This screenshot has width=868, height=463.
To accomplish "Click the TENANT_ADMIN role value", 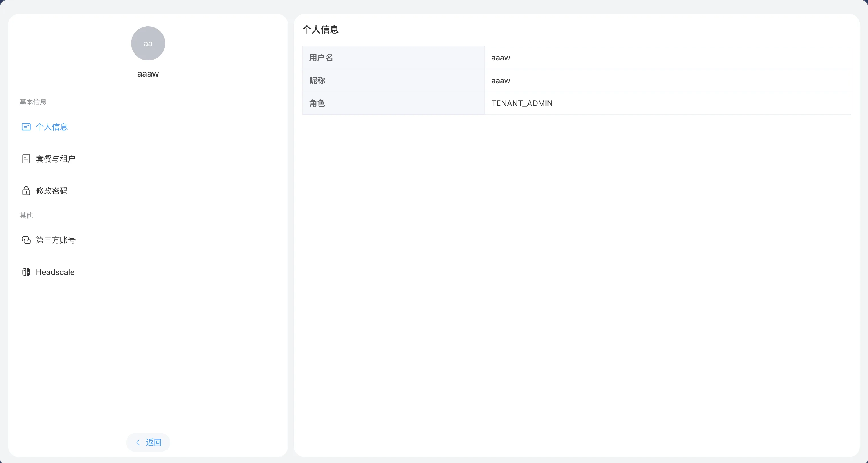I will [x=522, y=103].
